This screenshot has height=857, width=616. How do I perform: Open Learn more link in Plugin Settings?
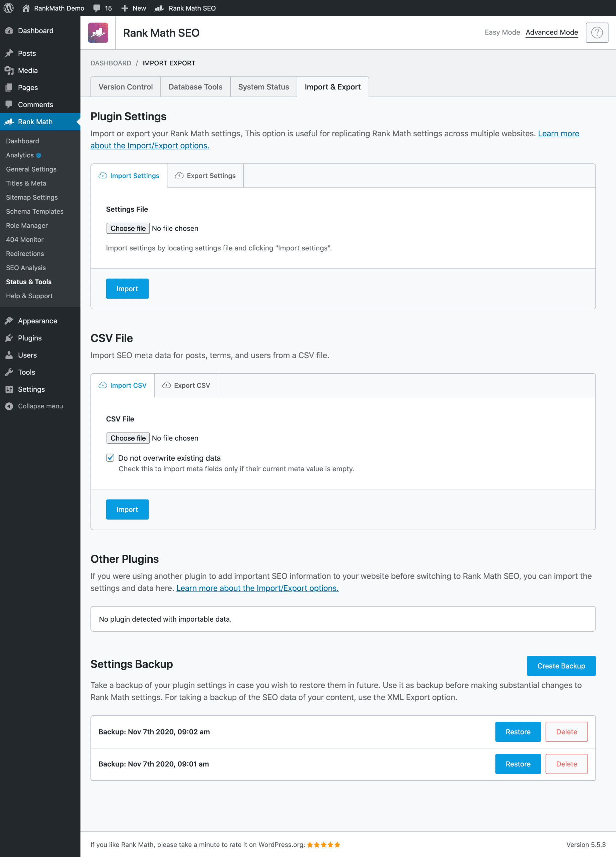pos(558,133)
